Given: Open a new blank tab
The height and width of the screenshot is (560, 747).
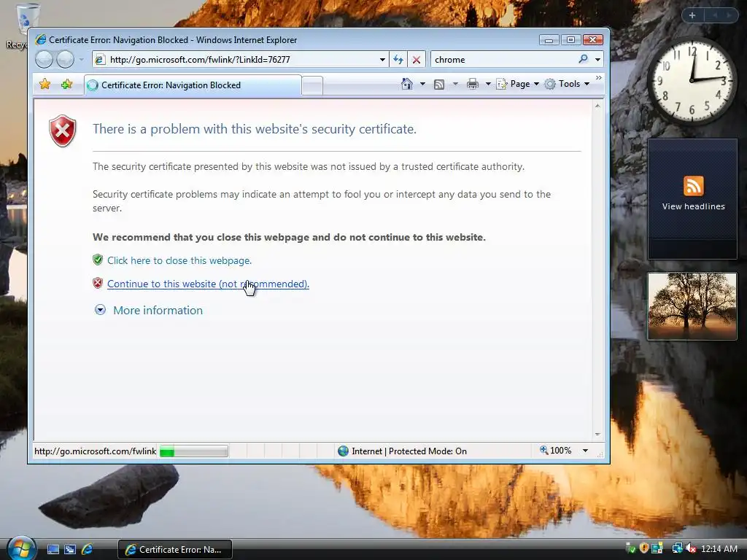Looking at the screenshot, I should pyautogui.click(x=312, y=86).
